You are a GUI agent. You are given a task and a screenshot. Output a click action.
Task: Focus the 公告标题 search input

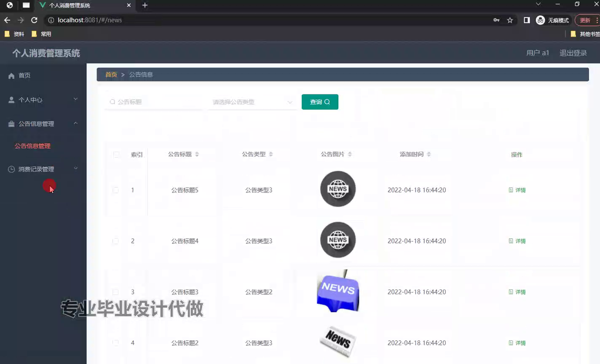coord(154,102)
